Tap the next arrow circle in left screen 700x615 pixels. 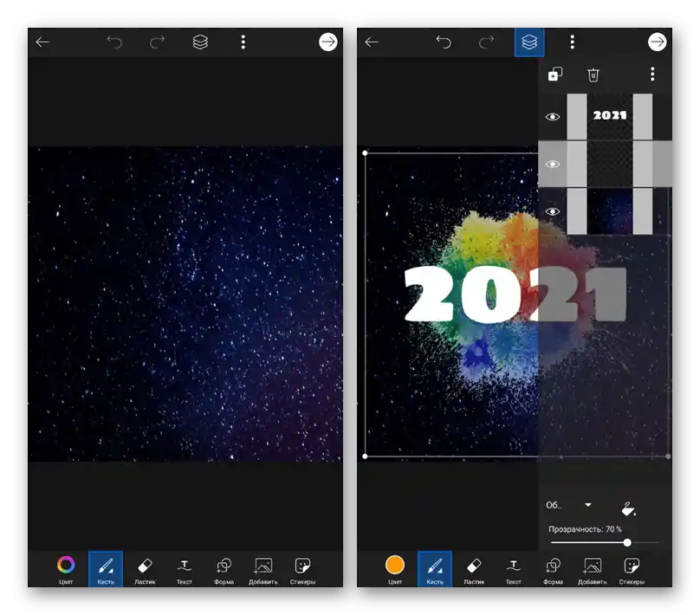click(x=328, y=42)
